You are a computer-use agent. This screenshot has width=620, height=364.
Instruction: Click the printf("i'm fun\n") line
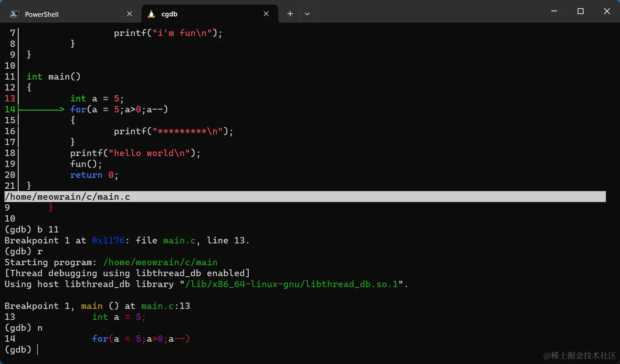(168, 33)
